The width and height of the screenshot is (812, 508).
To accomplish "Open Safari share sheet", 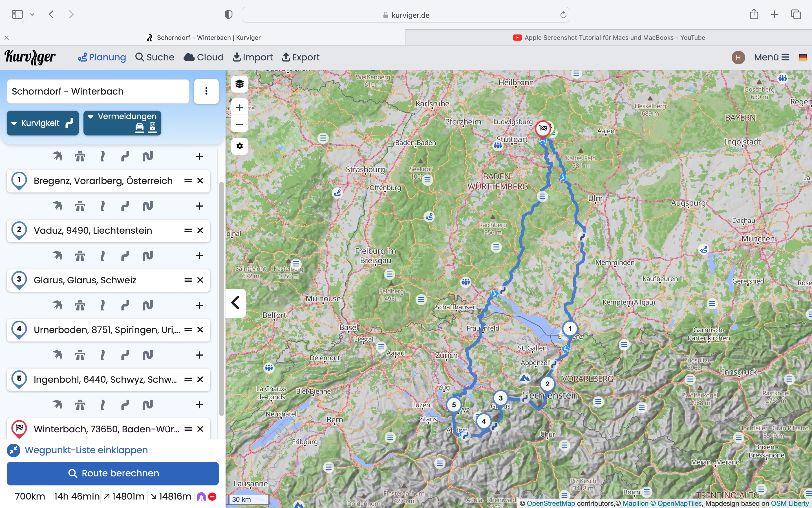I will (x=754, y=14).
